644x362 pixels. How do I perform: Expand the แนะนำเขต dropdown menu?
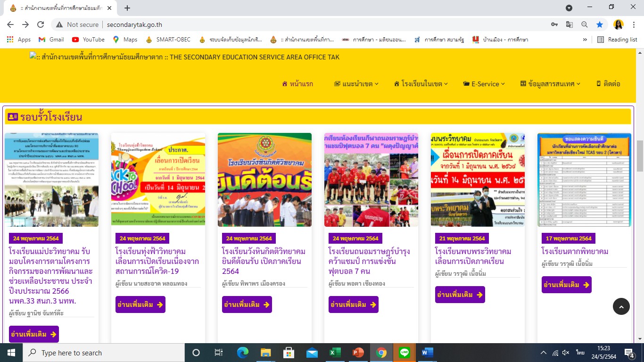[x=356, y=84]
